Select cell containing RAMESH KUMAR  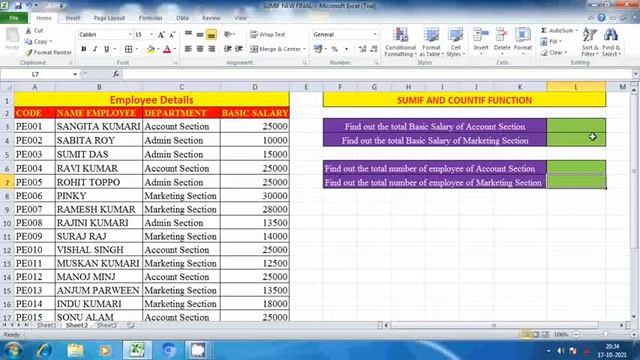click(99, 209)
